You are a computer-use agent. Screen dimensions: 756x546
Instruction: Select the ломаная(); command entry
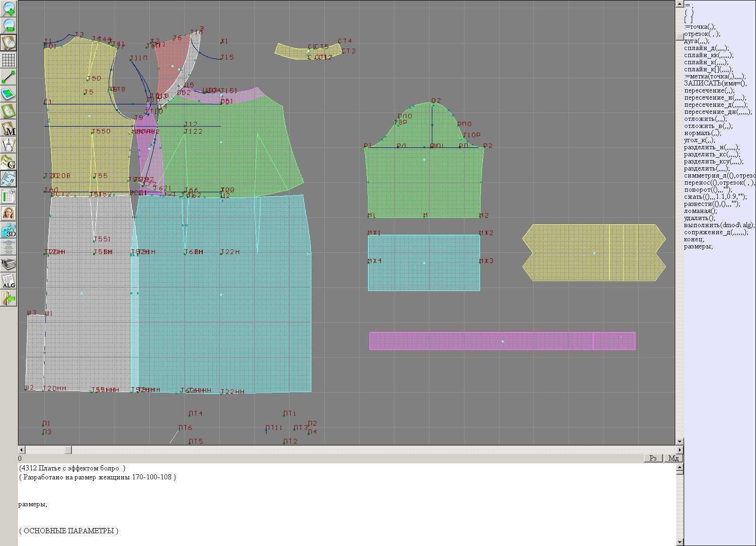(x=700, y=211)
